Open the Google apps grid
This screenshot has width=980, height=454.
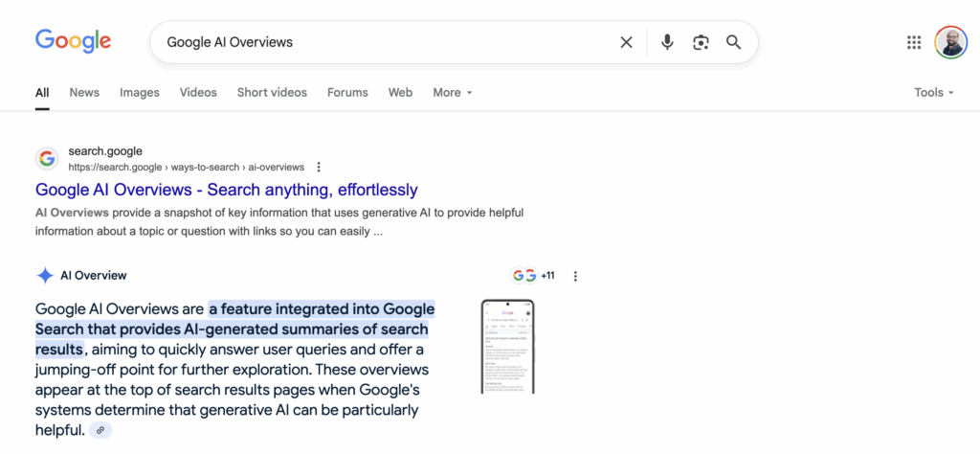pos(914,42)
